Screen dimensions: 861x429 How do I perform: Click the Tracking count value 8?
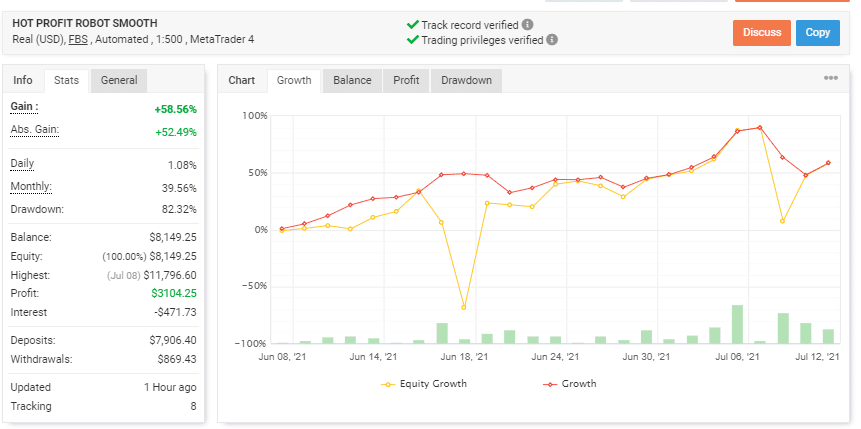[x=193, y=406]
